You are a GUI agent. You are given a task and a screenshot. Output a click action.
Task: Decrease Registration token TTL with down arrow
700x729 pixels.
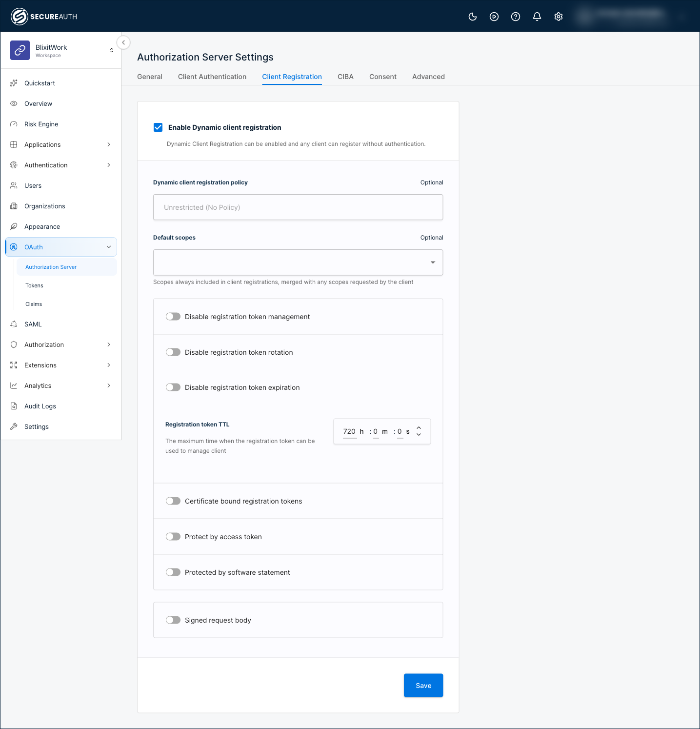pyautogui.click(x=419, y=435)
